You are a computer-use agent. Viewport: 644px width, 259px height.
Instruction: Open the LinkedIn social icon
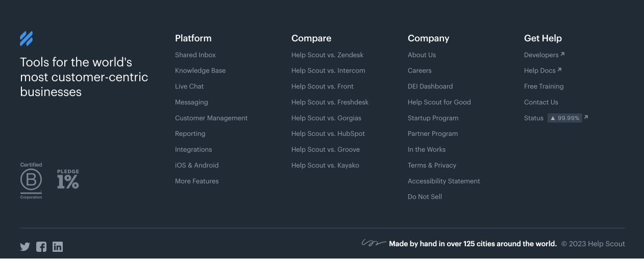coord(58,247)
